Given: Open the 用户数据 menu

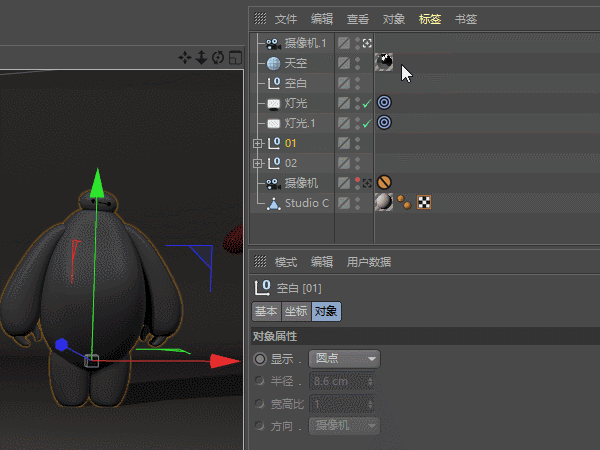Looking at the screenshot, I should click(368, 262).
